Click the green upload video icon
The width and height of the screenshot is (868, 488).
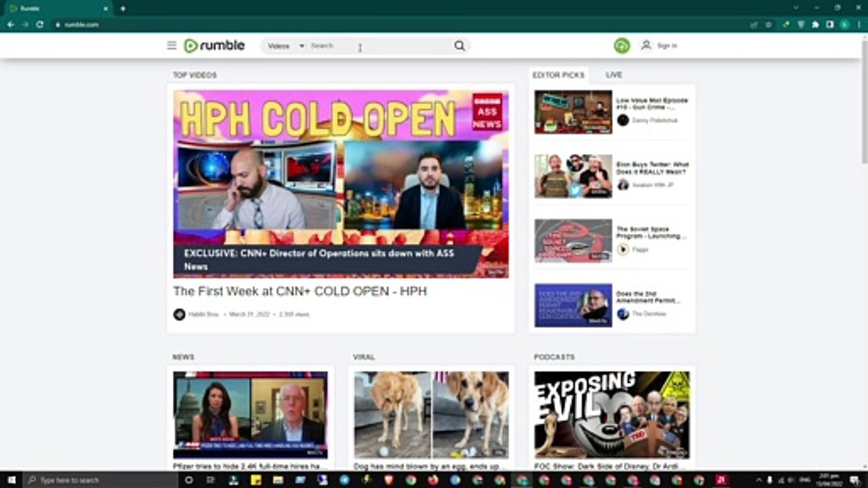(622, 45)
